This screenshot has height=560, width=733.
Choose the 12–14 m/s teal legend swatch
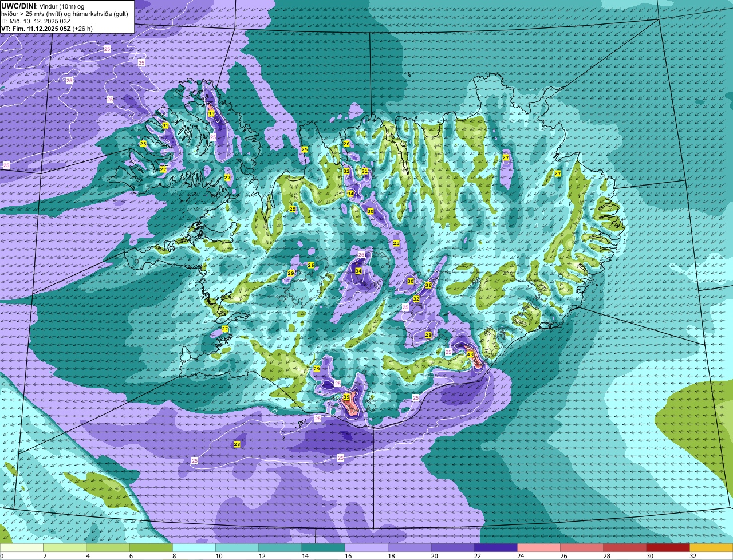[x=281, y=547]
